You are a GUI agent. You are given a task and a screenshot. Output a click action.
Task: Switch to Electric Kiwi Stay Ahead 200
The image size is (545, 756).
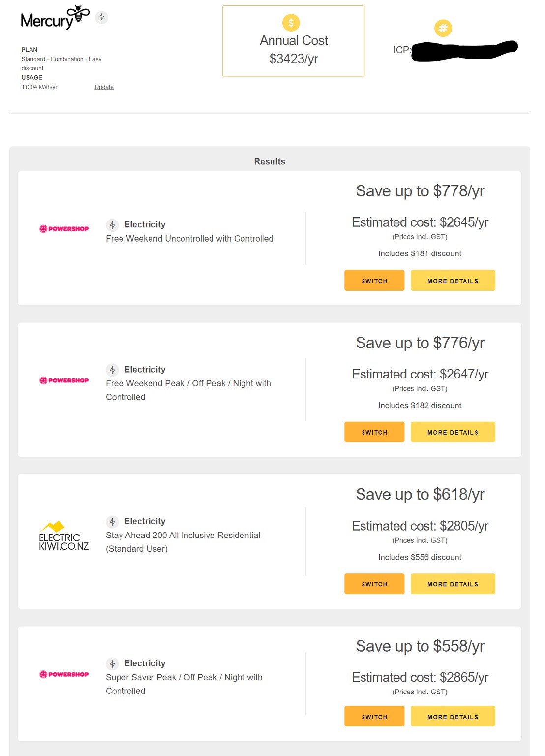[374, 584]
